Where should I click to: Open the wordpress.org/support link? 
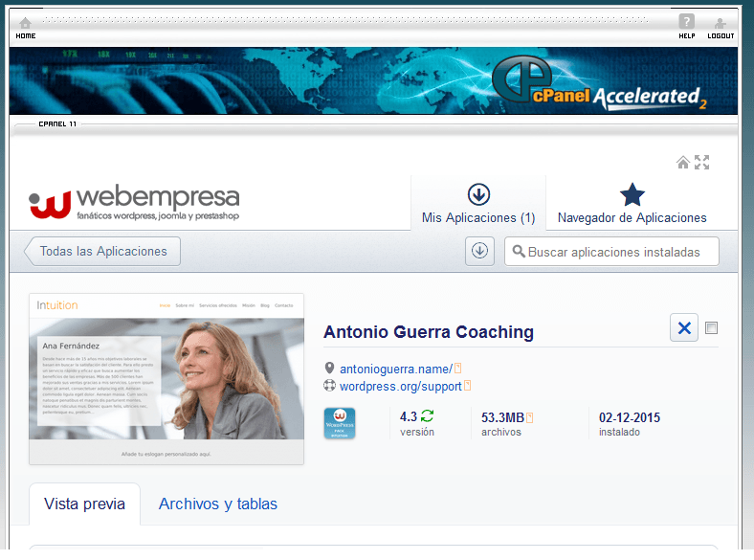[401, 387]
